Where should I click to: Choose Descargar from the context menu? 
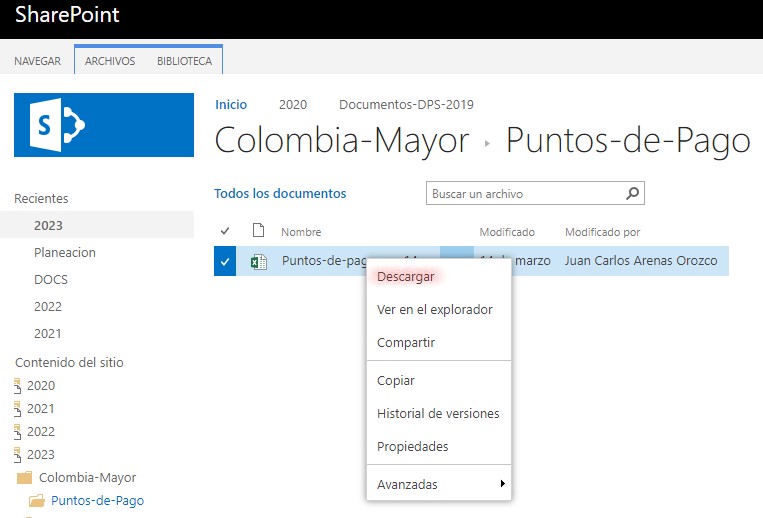click(406, 276)
